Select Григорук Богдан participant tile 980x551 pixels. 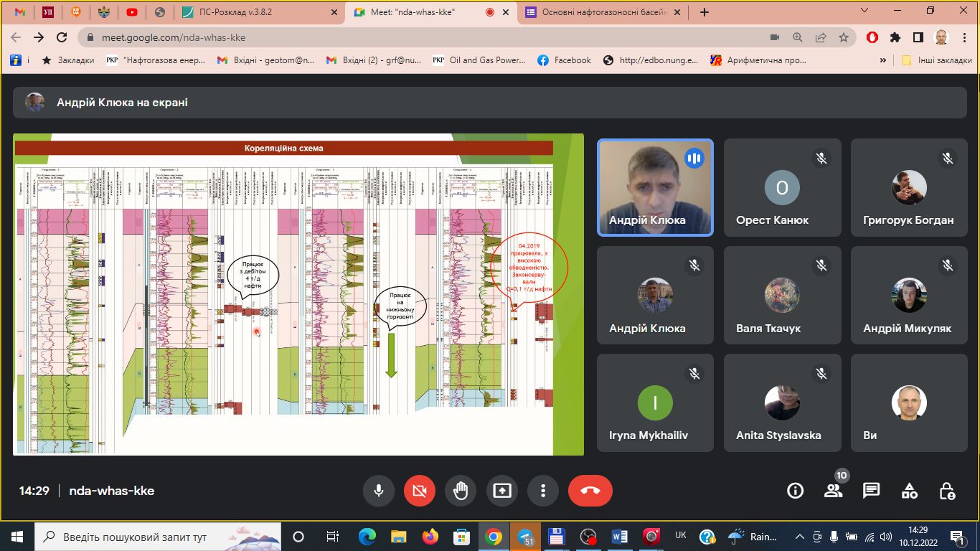[908, 187]
